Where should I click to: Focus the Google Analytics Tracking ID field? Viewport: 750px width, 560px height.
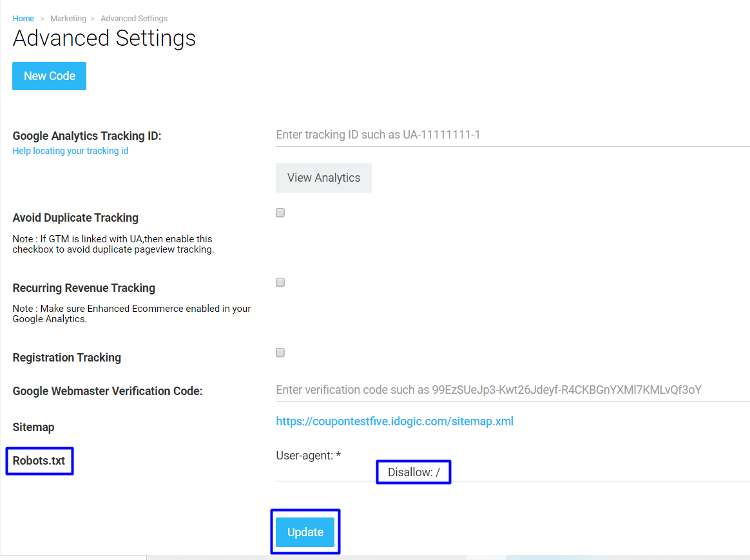click(x=513, y=135)
